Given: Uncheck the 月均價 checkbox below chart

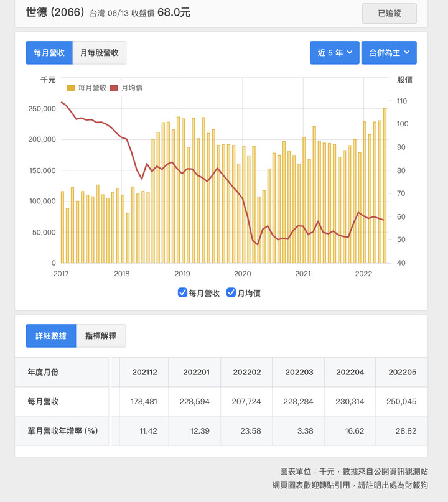Looking at the screenshot, I should [231, 292].
